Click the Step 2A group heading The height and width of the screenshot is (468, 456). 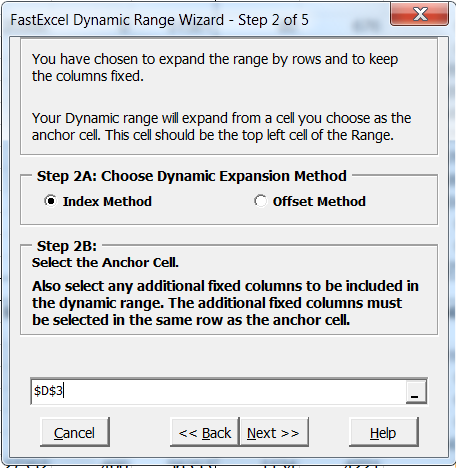(192, 176)
